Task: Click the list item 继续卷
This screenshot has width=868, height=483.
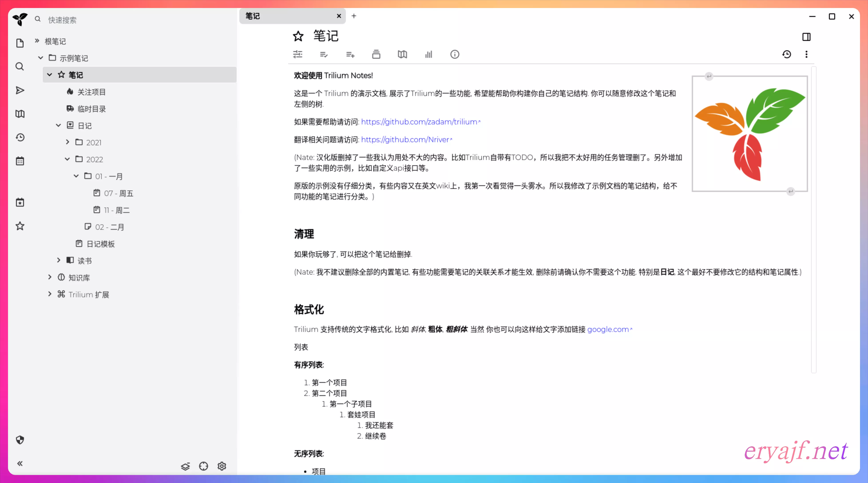Action: tap(376, 436)
